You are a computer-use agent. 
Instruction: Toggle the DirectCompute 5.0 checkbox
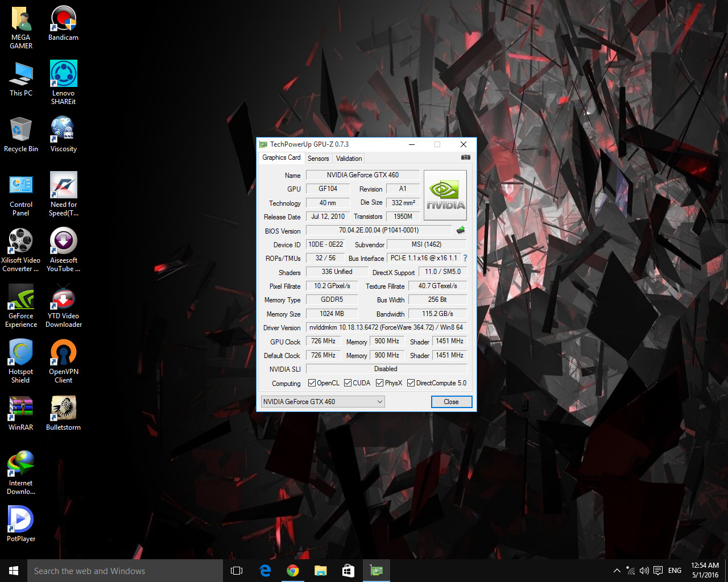point(411,383)
